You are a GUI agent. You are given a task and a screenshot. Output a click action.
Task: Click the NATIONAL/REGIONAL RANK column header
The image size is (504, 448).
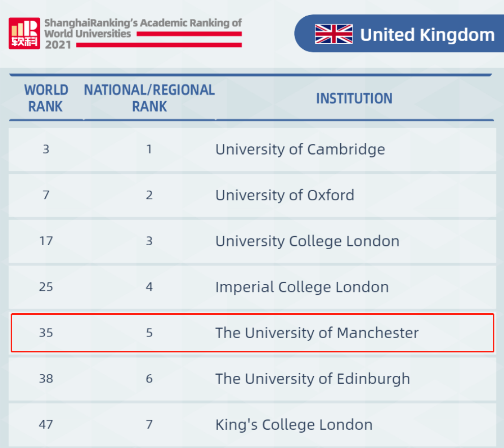(149, 98)
